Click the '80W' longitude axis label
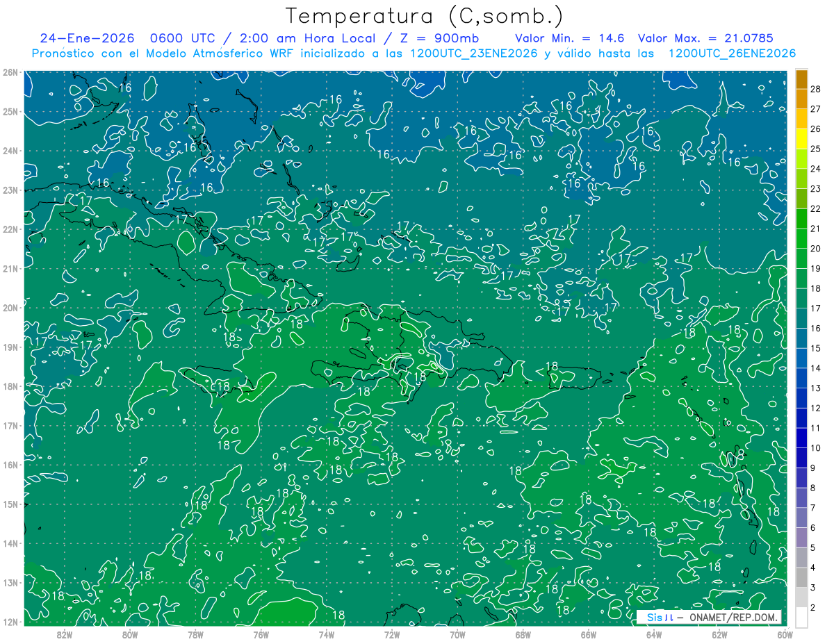 130,634
